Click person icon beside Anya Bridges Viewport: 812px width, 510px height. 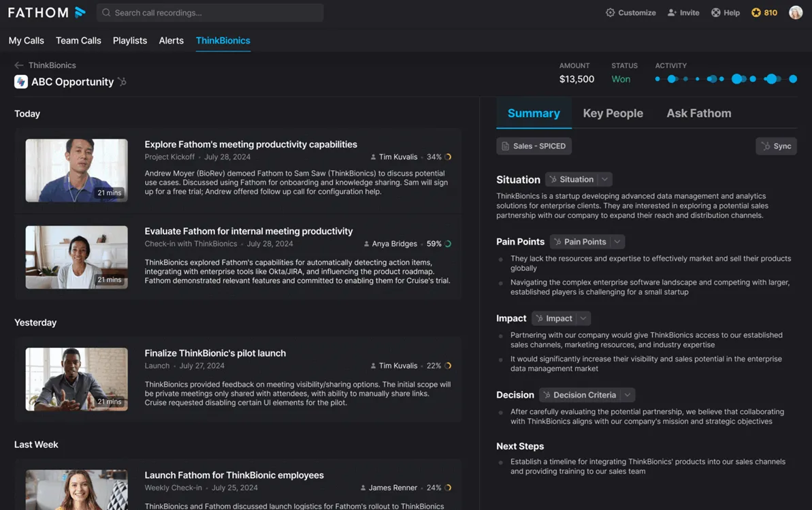(367, 244)
